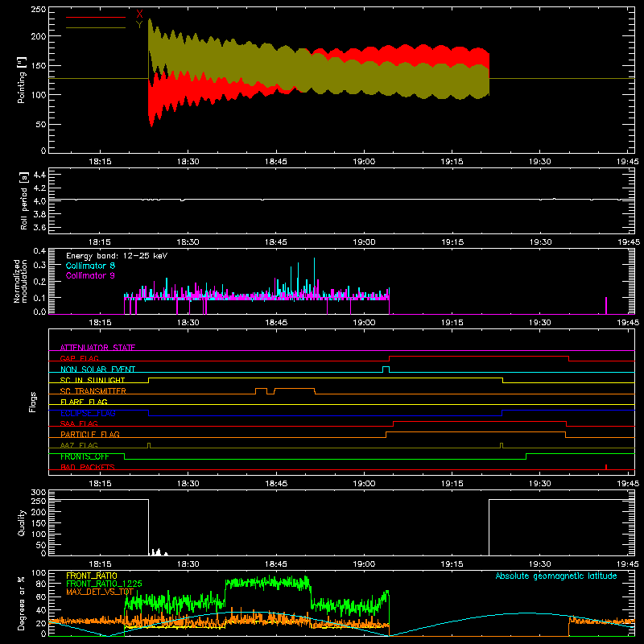Click the Flags axis title
The image size is (644, 644).
point(32,402)
